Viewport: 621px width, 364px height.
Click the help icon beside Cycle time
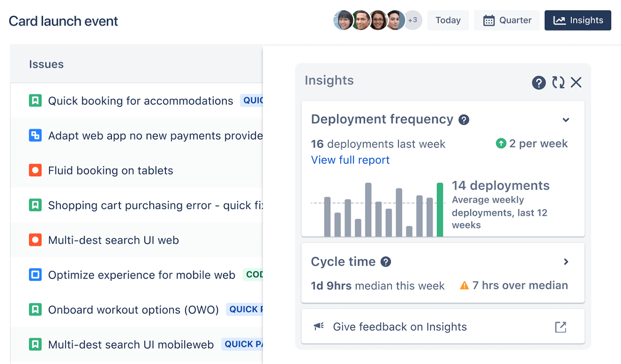click(385, 261)
